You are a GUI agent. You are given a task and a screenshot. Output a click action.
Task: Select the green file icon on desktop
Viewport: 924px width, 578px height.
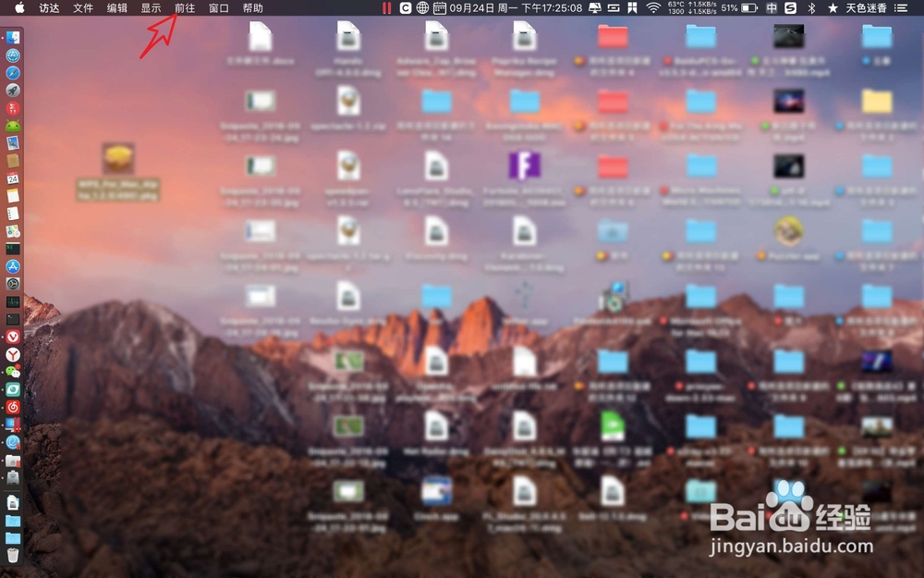613,425
